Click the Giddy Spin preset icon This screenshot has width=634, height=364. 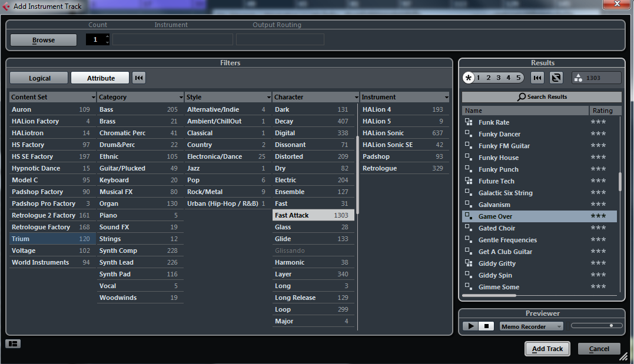[x=469, y=274]
